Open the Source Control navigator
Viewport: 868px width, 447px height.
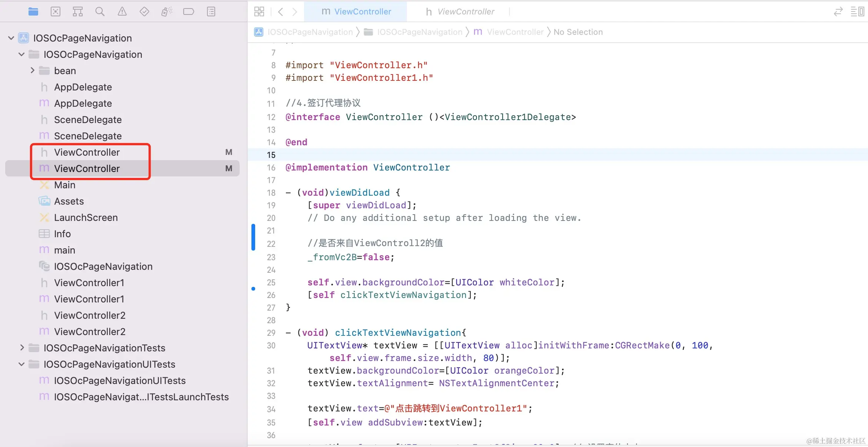[x=56, y=12]
